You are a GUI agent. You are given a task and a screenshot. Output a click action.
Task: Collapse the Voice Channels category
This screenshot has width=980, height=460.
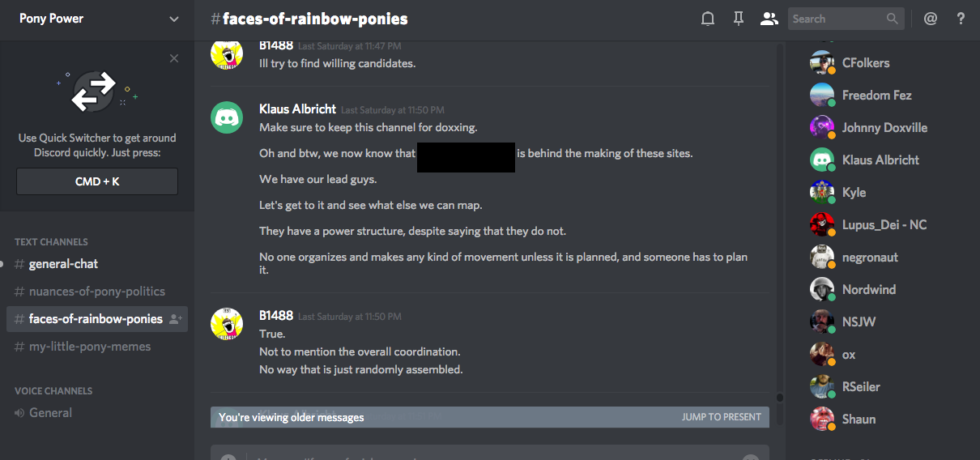53,390
